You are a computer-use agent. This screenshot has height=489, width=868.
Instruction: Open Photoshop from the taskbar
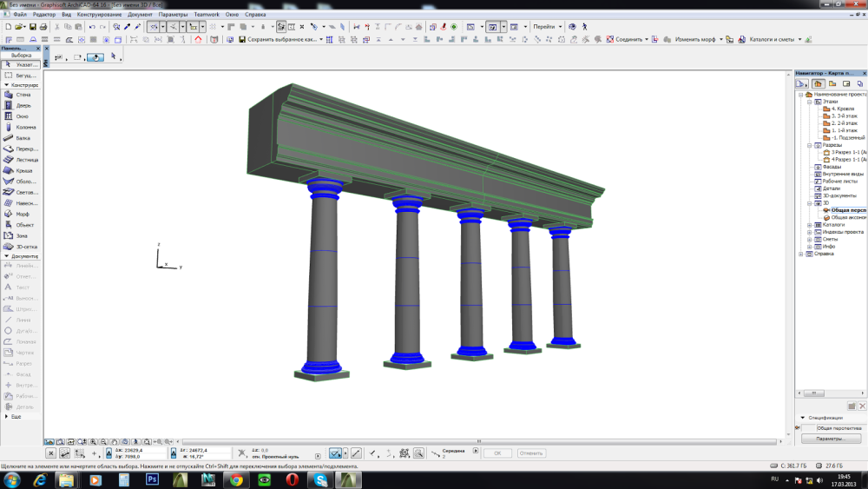pyautogui.click(x=152, y=479)
